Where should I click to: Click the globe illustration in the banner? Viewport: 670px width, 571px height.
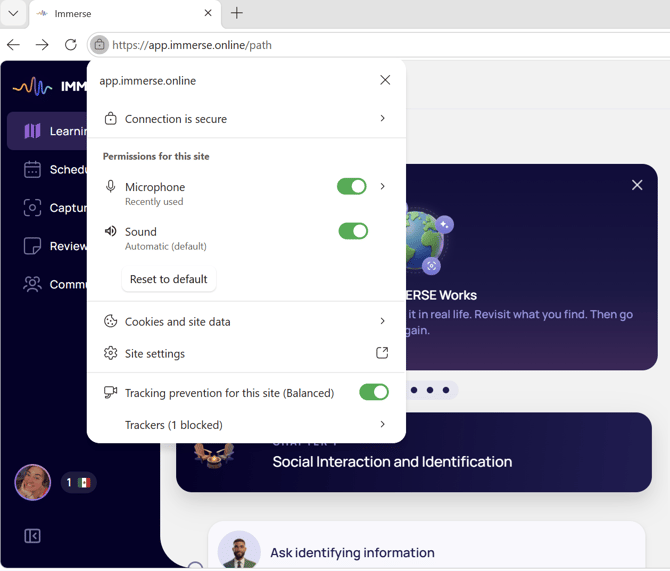coord(425,241)
